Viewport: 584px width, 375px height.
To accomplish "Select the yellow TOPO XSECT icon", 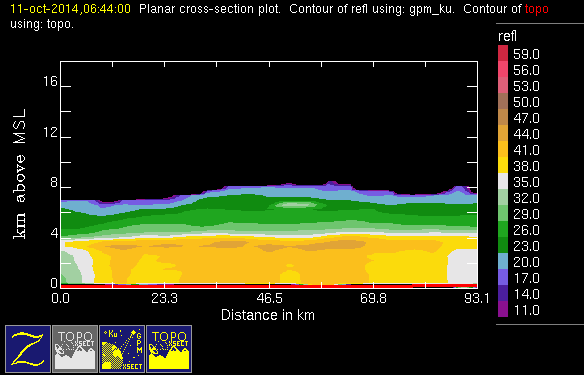I will pyautogui.click(x=169, y=349).
